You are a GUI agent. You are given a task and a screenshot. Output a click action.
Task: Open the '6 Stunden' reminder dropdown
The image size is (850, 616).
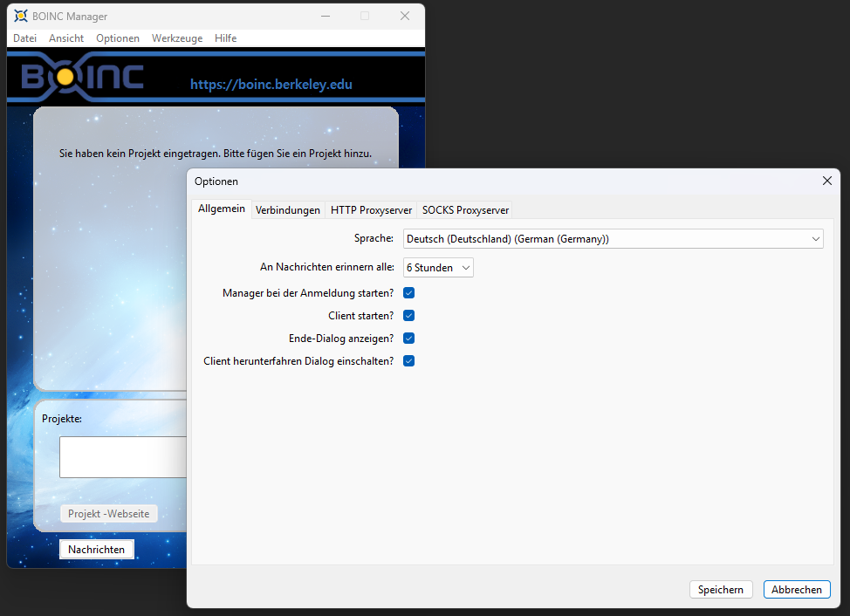[438, 268]
